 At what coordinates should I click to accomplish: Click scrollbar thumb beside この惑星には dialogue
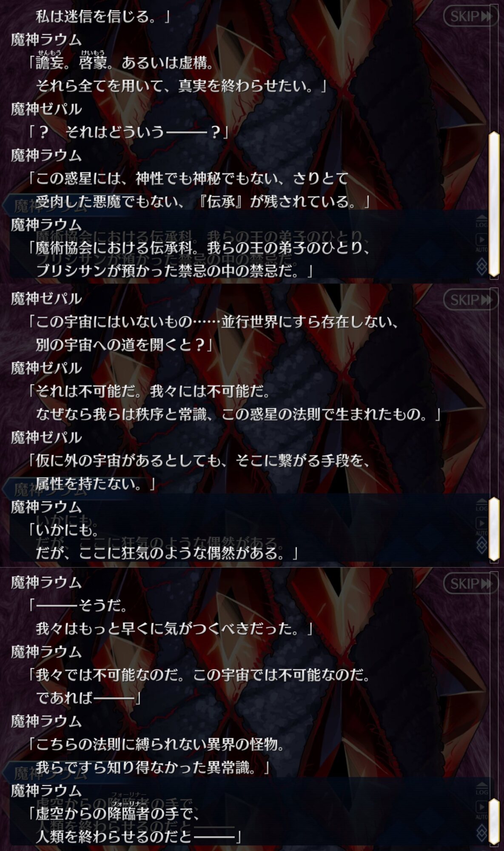pyautogui.click(x=494, y=204)
